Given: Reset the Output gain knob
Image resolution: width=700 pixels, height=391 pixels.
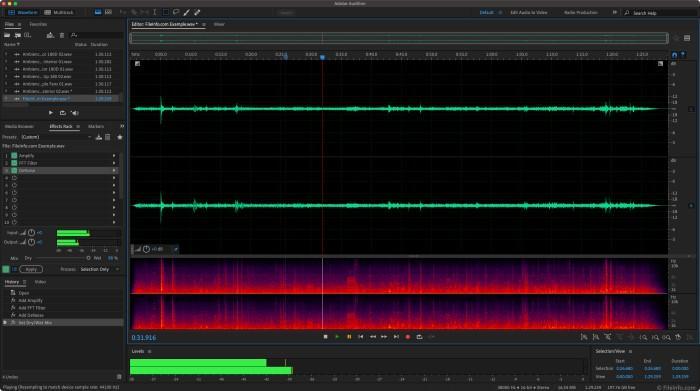Looking at the screenshot, I should (31, 242).
